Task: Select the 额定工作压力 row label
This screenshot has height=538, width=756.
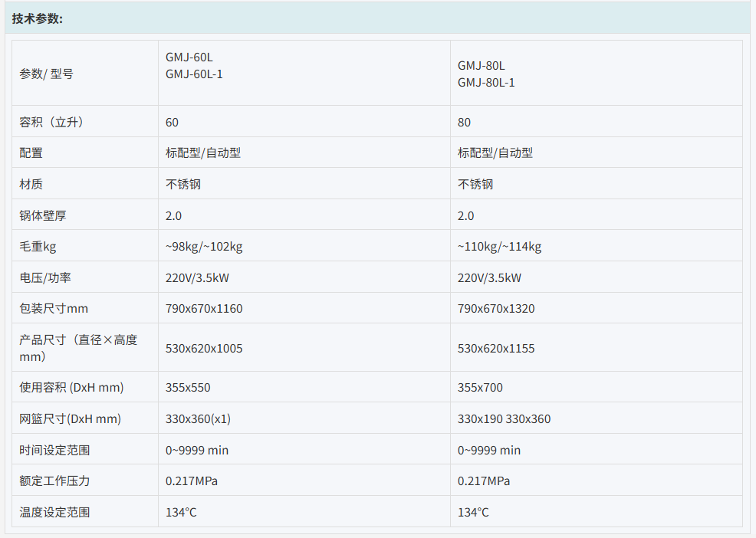Action: point(54,481)
